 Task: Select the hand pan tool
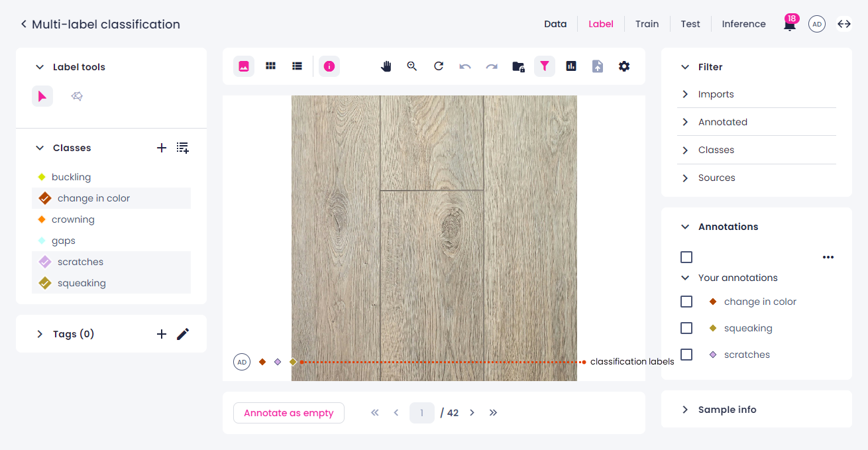[386, 66]
